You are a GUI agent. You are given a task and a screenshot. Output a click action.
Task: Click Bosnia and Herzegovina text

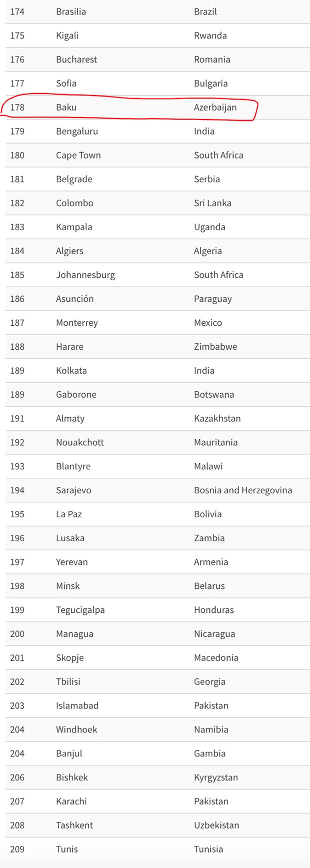pyautogui.click(x=243, y=490)
